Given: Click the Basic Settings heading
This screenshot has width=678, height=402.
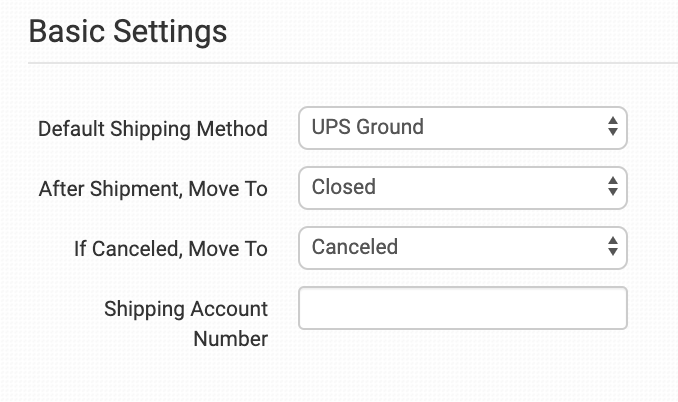Looking at the screenshot, I should click(x=128, y=31).
